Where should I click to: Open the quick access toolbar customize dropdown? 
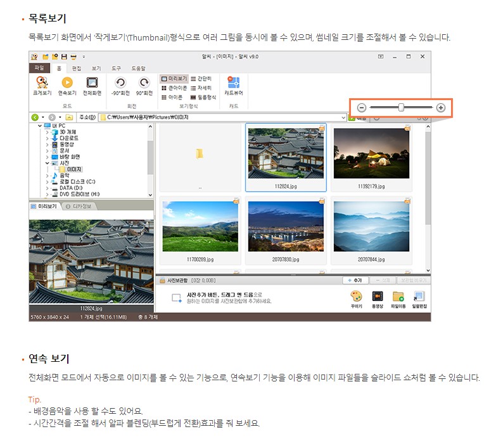coord(84,57)
